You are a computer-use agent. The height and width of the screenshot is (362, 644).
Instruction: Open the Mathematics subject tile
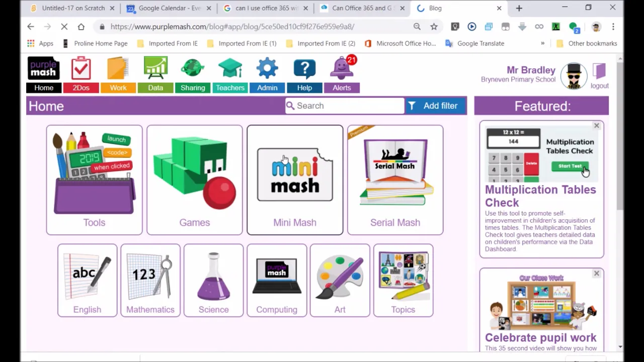coord(150,281)
